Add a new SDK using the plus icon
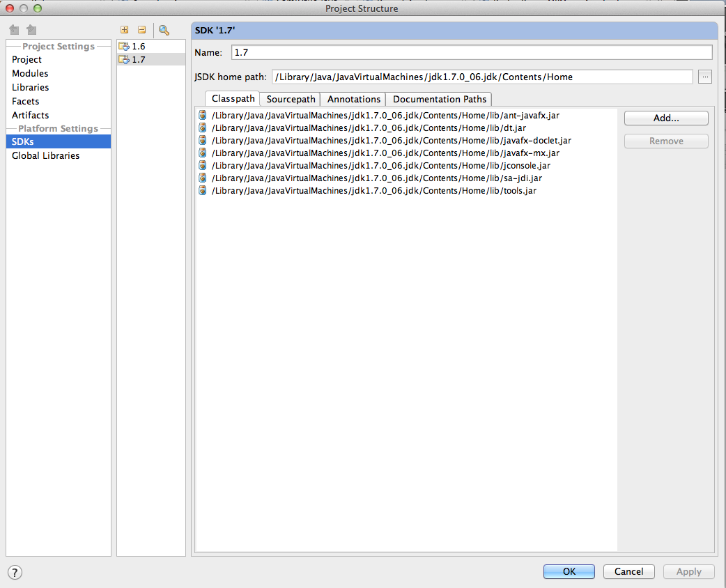 (124, 30)
